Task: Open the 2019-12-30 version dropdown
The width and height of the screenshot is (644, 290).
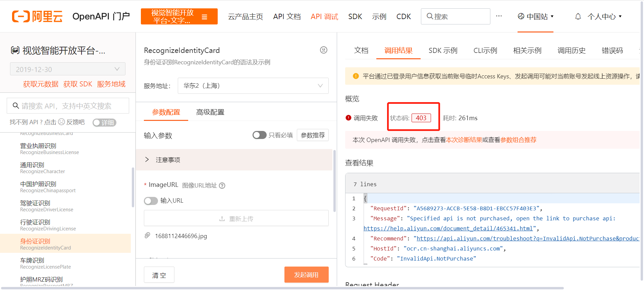Action: pos(68,69)
